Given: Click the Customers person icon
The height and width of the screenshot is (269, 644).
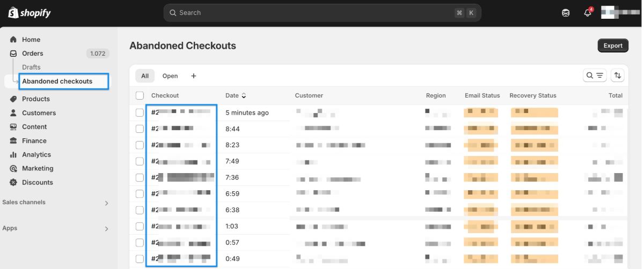Looking at the screenshot, I should point(13,113).
